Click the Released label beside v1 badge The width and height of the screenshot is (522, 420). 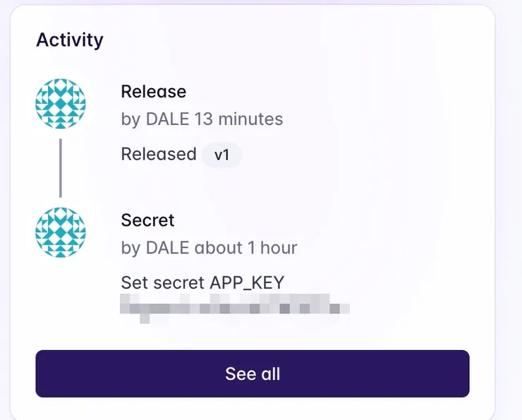click(159, 155)
